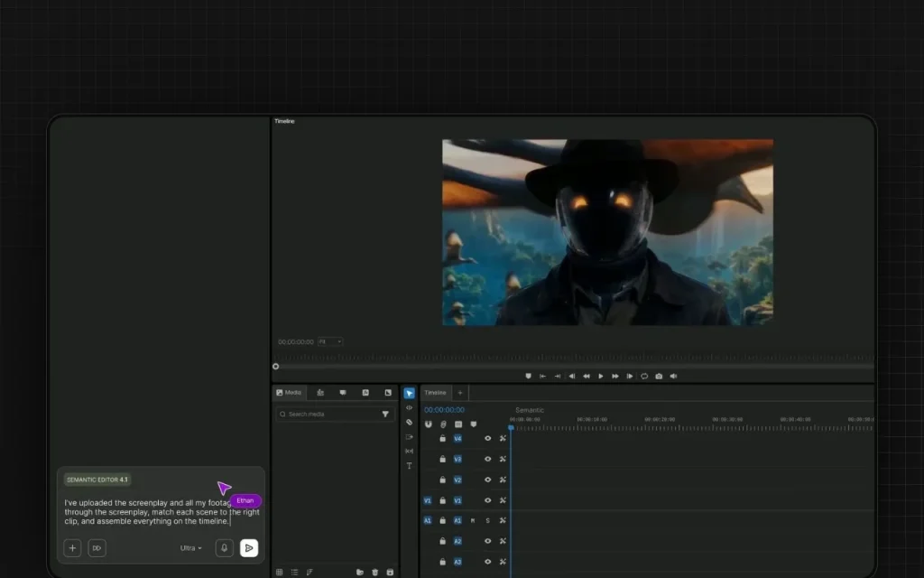Select the slip tool icon
Viewport: 924px width, 578px height.
point(409,452)
